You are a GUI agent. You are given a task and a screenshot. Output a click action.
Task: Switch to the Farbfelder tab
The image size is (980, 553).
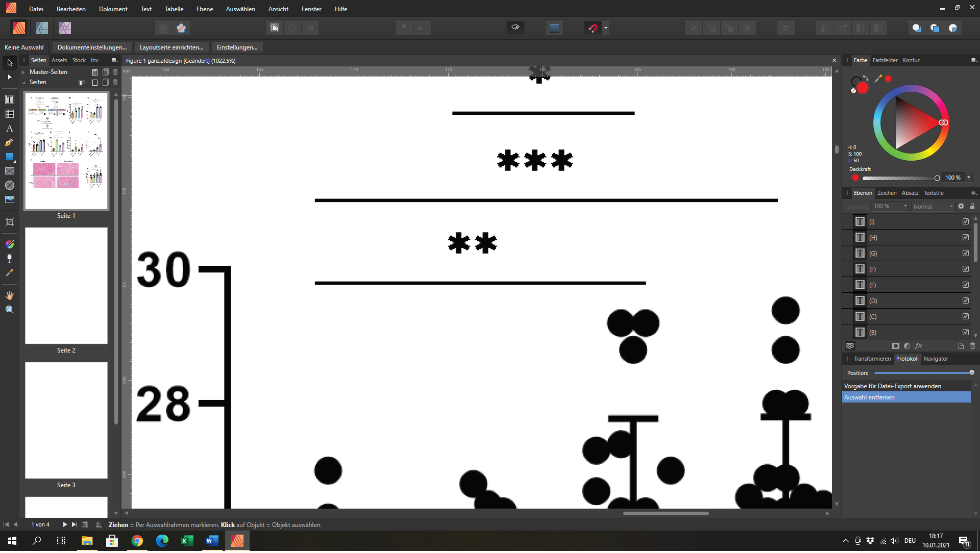[x=885, y=60]
